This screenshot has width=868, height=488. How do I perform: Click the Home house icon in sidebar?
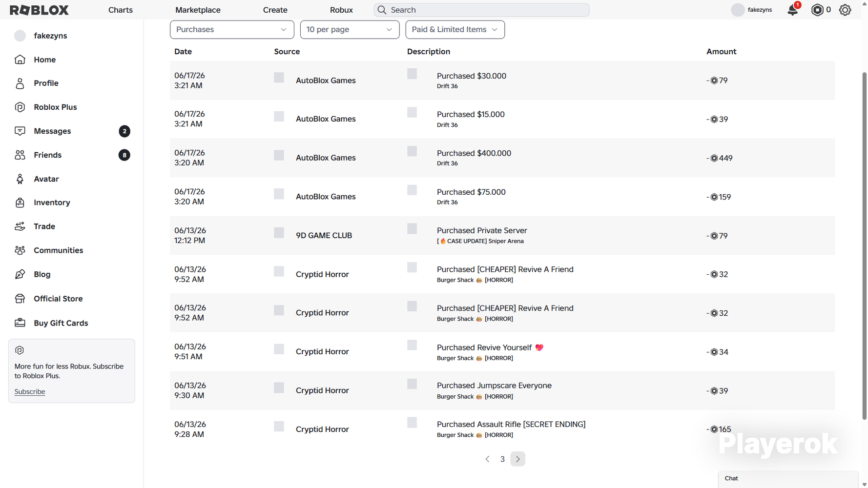[x=20, y=60]
